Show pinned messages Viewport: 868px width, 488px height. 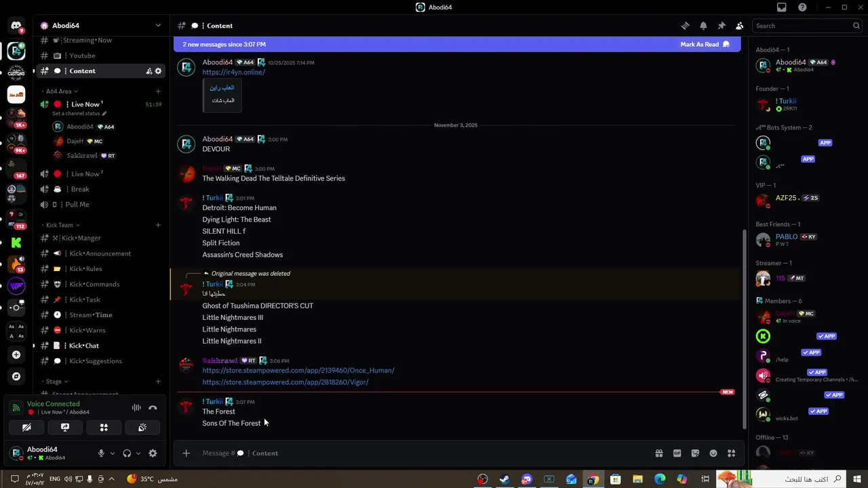point(722,26)
